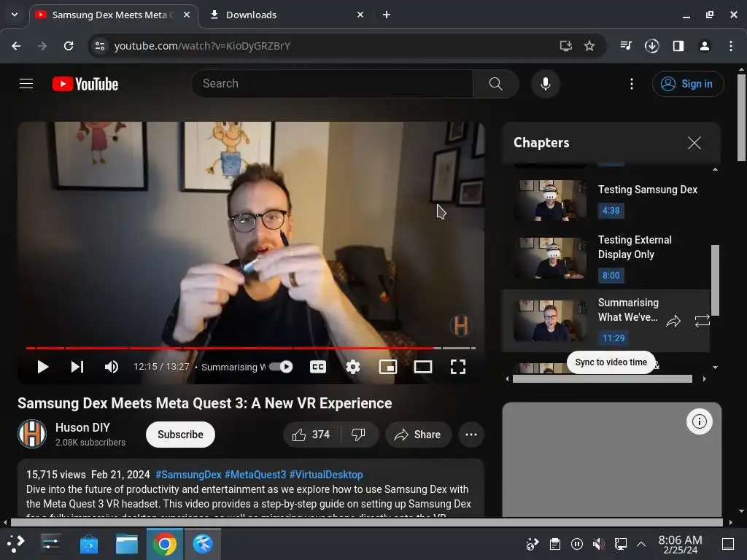Viewport: 747px width, 560px height.
Task: Open the chapter title 'Summarising W' in player
Action: click(x=233, y=367)
